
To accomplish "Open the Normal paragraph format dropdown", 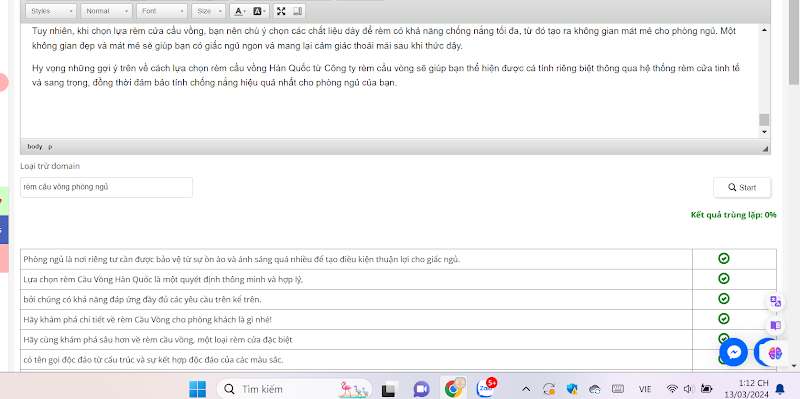I will pos(106,11).
